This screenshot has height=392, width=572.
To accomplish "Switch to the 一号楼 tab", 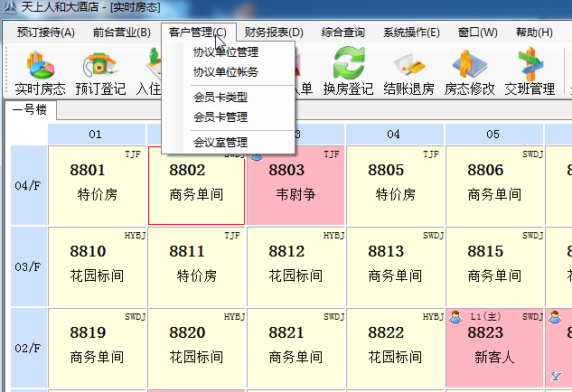I will pyautogui.click(x=30, y=110).
